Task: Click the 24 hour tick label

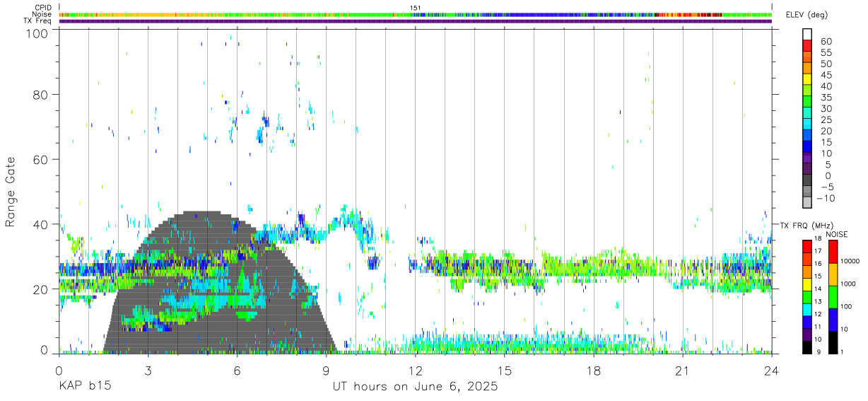Action: (x=772, y=370)
